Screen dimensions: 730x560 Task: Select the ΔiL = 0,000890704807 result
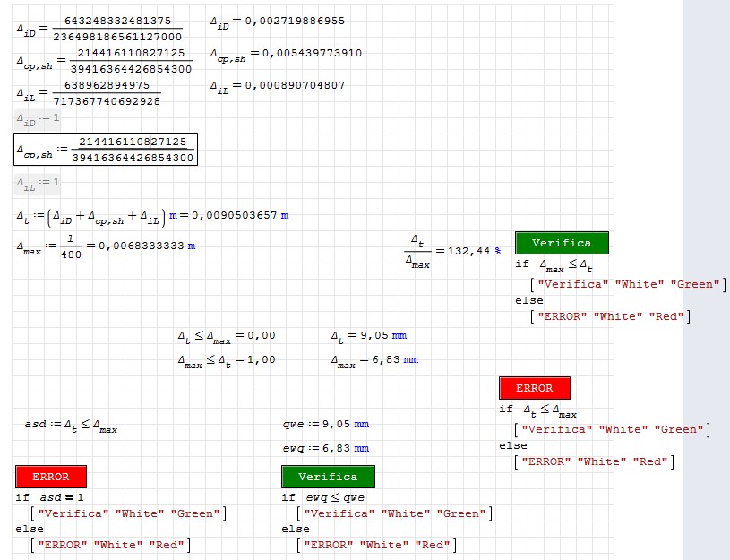coord(277,86)
